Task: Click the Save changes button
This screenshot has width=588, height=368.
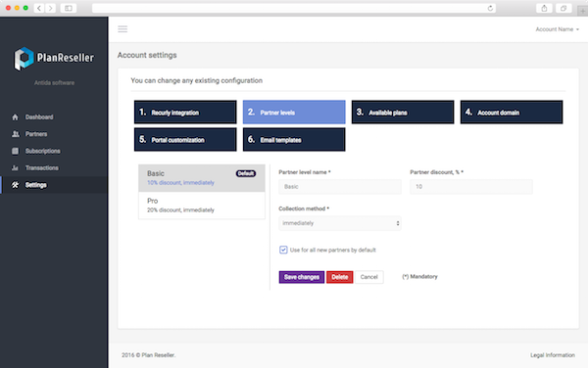Action: click(302, 277)
